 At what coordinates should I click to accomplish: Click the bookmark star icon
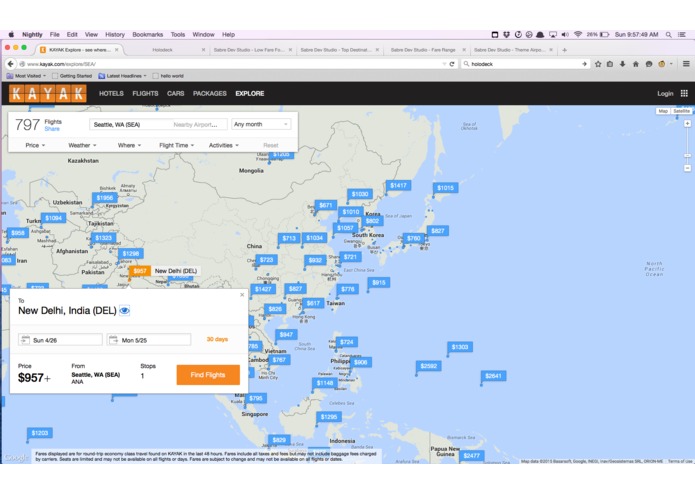click(x=598, y=64)
